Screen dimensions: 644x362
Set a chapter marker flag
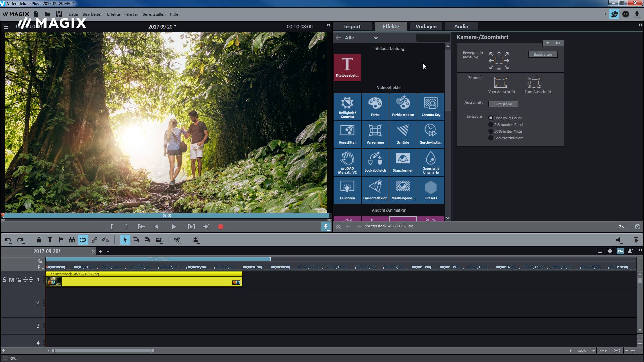pyautogui.click(x=61, y=240)
